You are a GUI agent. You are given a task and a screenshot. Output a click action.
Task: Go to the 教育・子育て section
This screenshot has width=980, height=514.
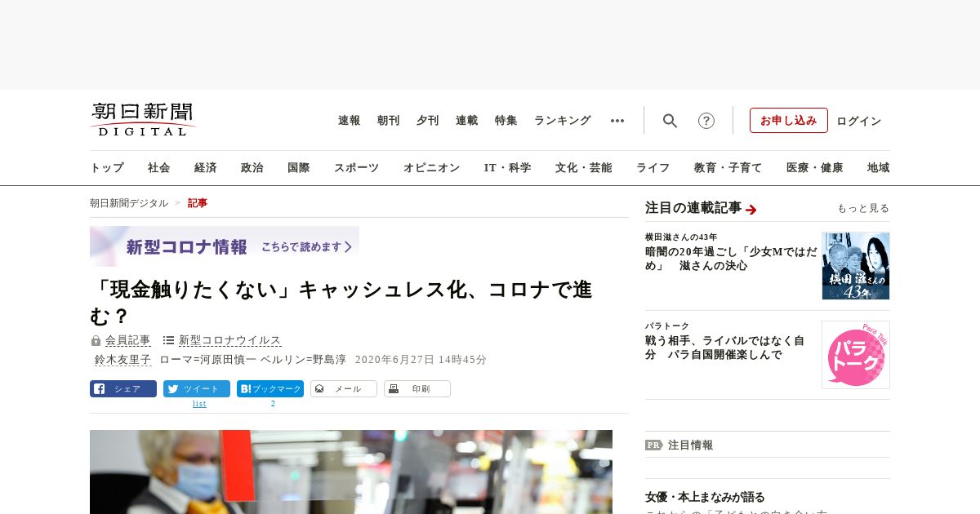click(728, 168)
